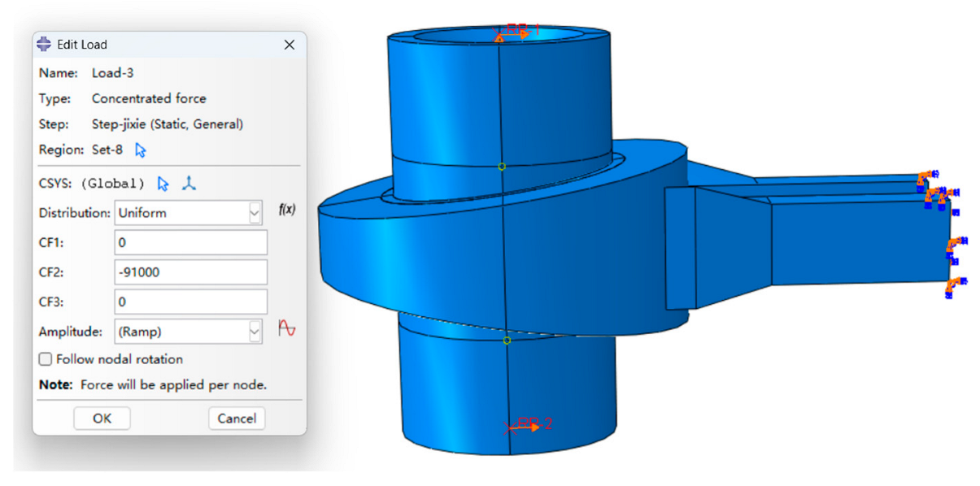Open the Amplitude dropdown showing (Ramp)
This screenshot has width=980, height=486.
point(189,332)
